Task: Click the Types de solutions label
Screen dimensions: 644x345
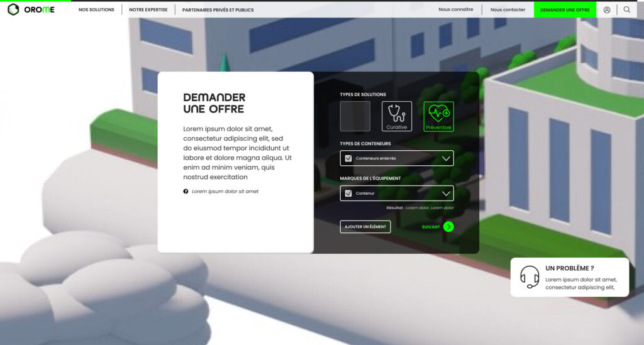Action: tap(363, 94)
